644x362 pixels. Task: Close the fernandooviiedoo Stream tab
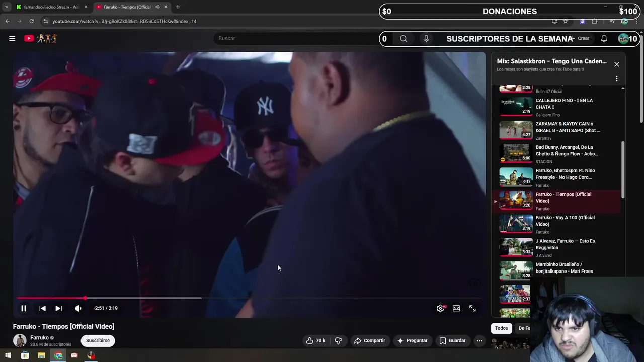pyautogui.click(x=86, y=7)
